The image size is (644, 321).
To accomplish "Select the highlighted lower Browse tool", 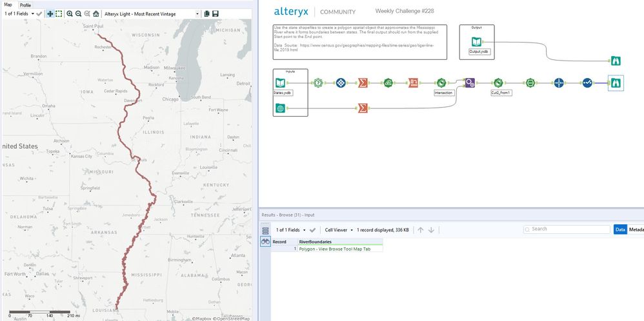I will pyautogui.click(x=616, y=83).
